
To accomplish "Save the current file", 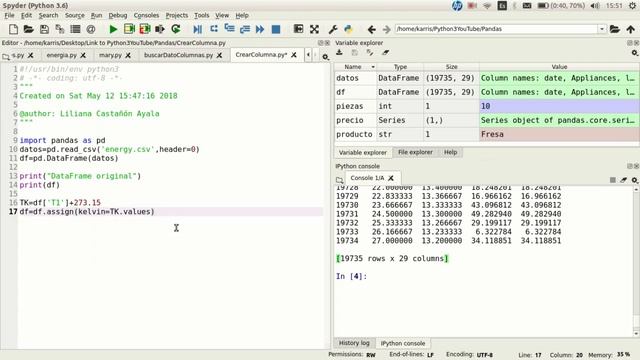I will coord(44,29).
